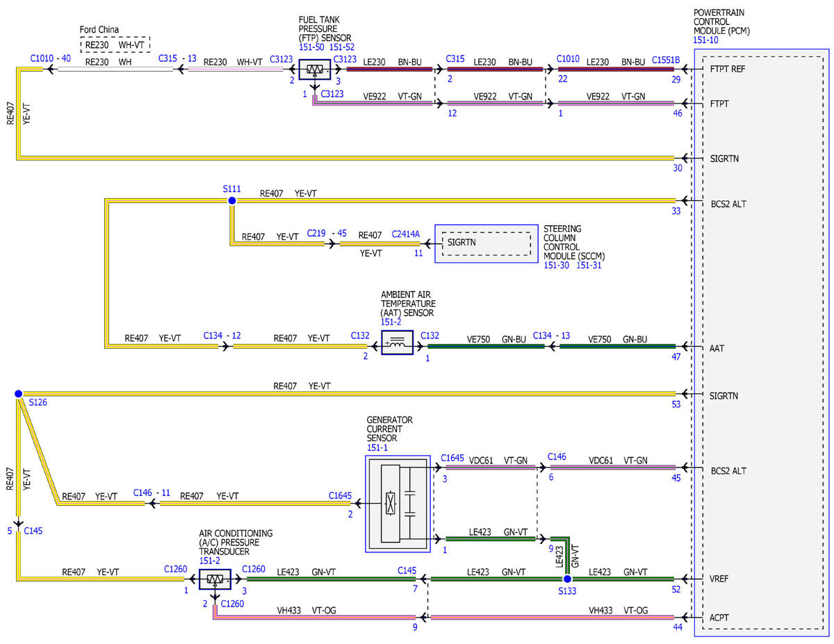This screenshot has height=644, width=834.
Task: Select splice node S111
Action: click(x=232, y=200)
